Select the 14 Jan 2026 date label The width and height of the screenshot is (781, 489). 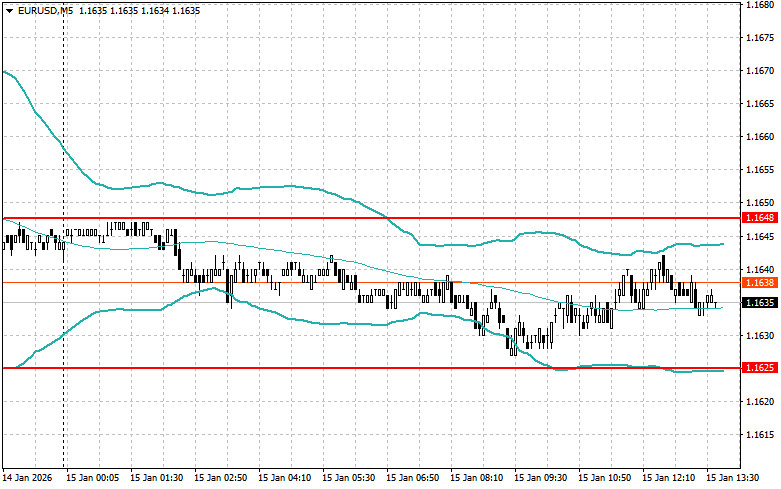tap(27, 478)
